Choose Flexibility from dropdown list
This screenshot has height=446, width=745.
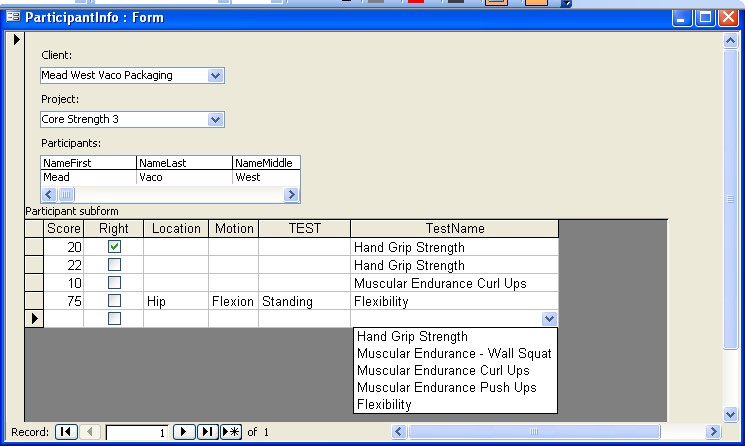tap(455, 405)
